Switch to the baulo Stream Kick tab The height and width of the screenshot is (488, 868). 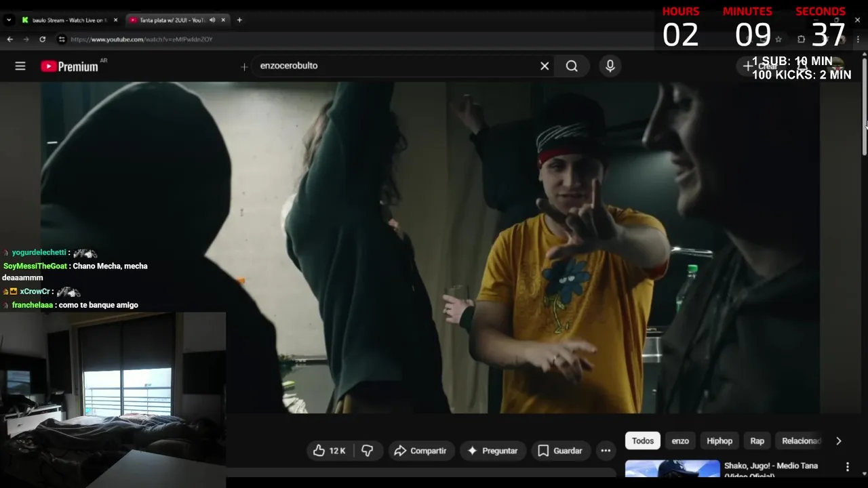click(x=69, y=20)
